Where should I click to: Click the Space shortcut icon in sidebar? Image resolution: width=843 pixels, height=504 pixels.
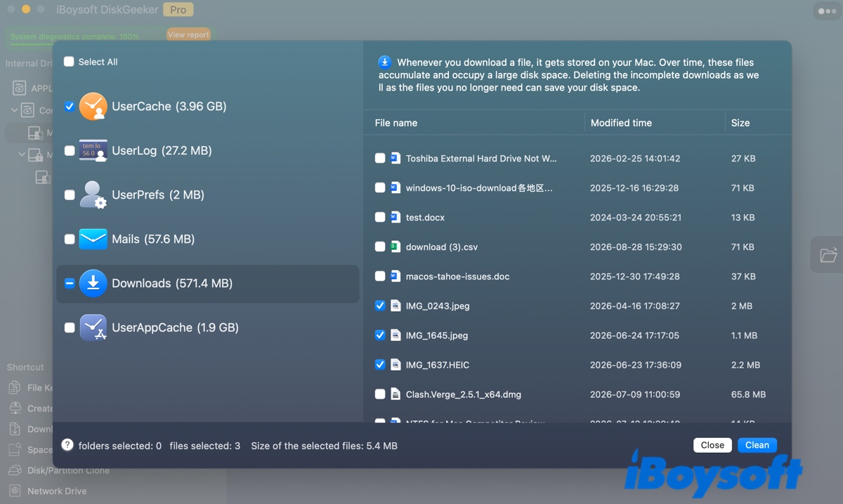point(15,450)
